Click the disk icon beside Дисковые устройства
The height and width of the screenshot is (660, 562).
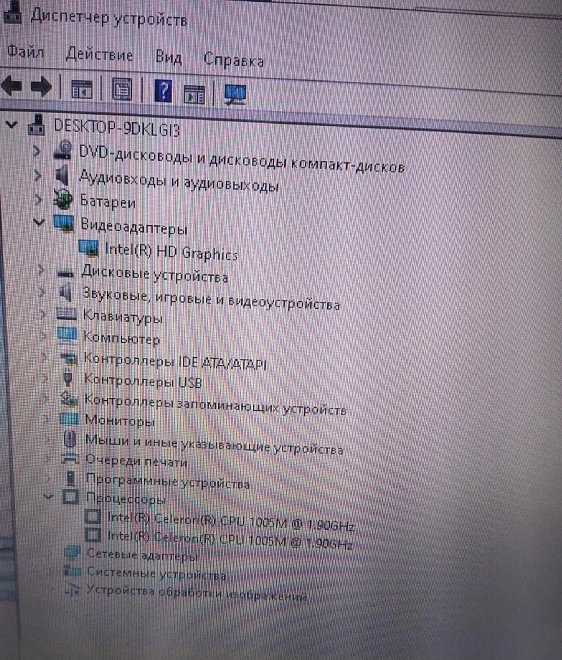65,274
